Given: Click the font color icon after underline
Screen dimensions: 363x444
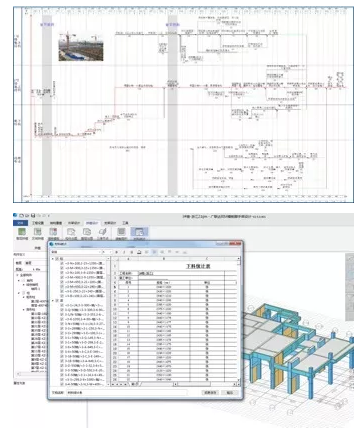Looking at the screenshot, I should pyautogui.click(x=140, y=252).
